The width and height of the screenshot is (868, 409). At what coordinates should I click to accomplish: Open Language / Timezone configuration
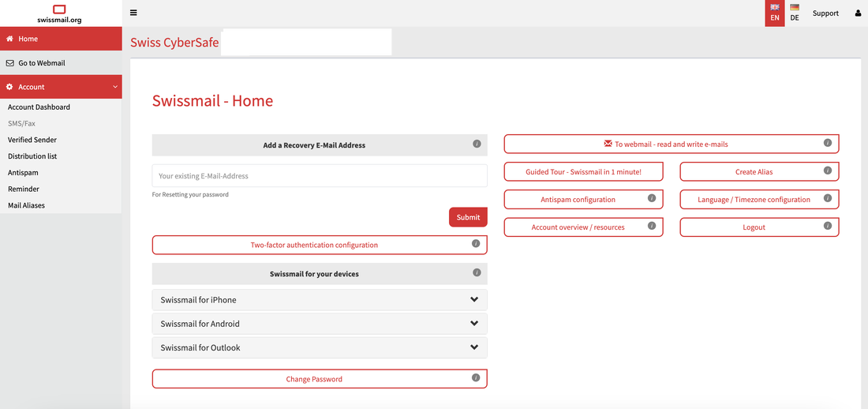(759, 200)
